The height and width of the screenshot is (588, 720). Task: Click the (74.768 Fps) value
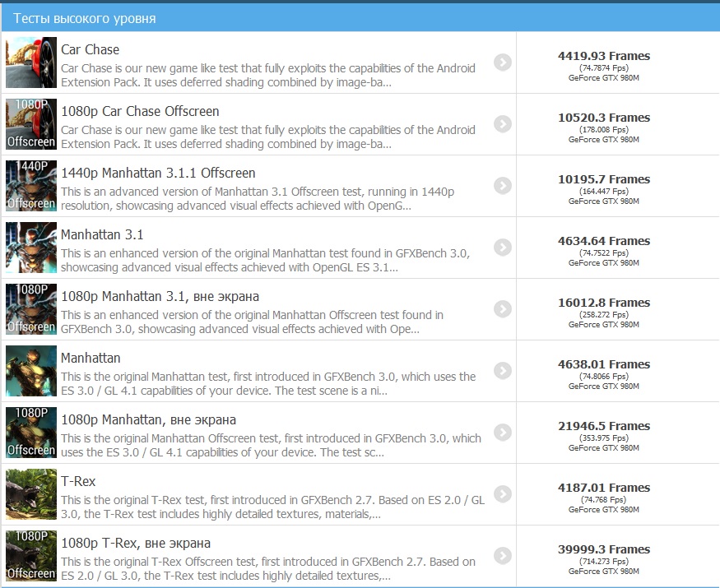[x=604, y=500]
